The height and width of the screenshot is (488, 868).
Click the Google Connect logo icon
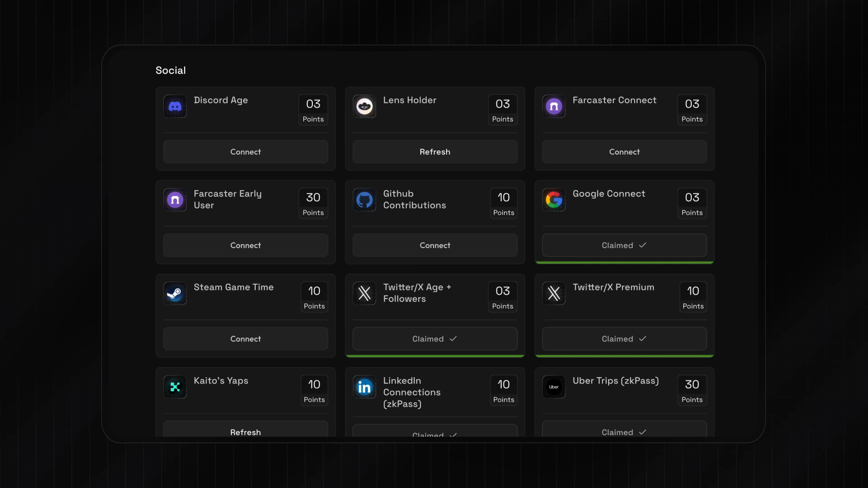point(554,200)
